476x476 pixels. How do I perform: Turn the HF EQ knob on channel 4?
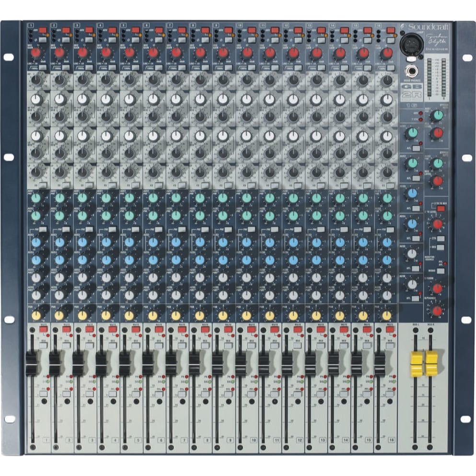click(107, 81)
